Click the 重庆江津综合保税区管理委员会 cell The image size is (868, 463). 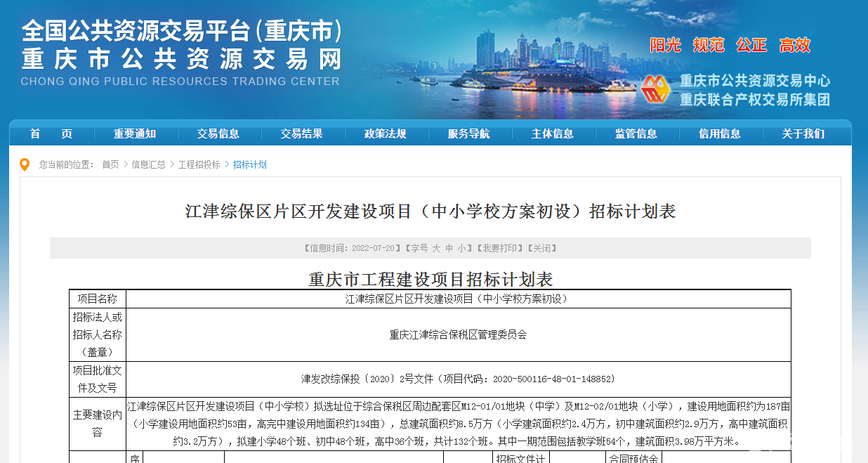tap(458, 335)
